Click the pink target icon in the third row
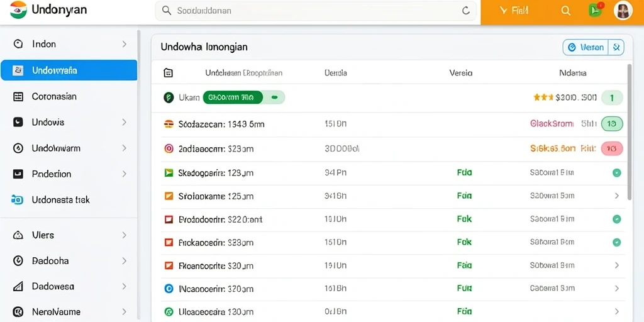 pos(169,148)
